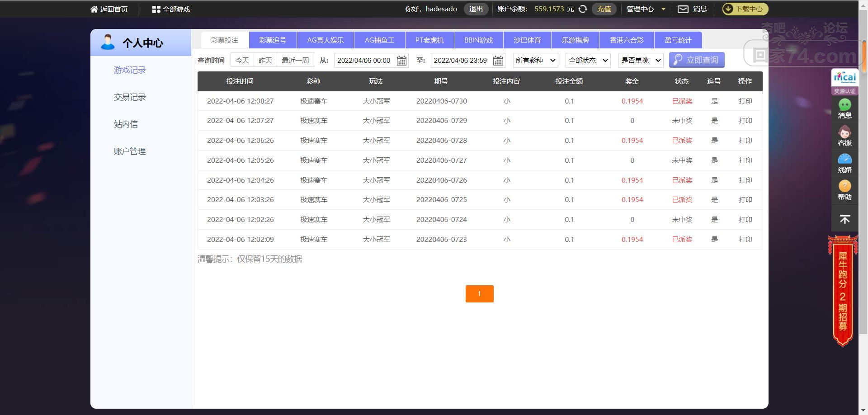868x415 pixels.
Task: Filter records by 昨天
Action: coord(265,61)
